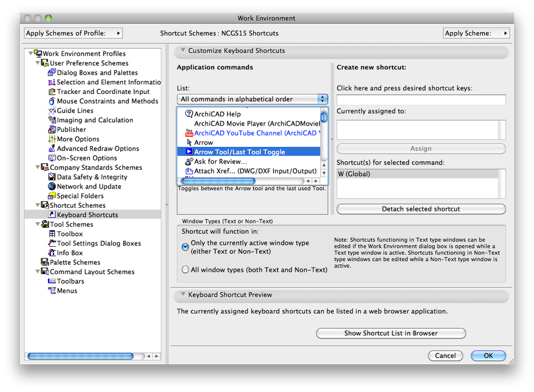Click the Toolbox icon
The width and height of the screenshot is (534, 392).
click(52, 233)
